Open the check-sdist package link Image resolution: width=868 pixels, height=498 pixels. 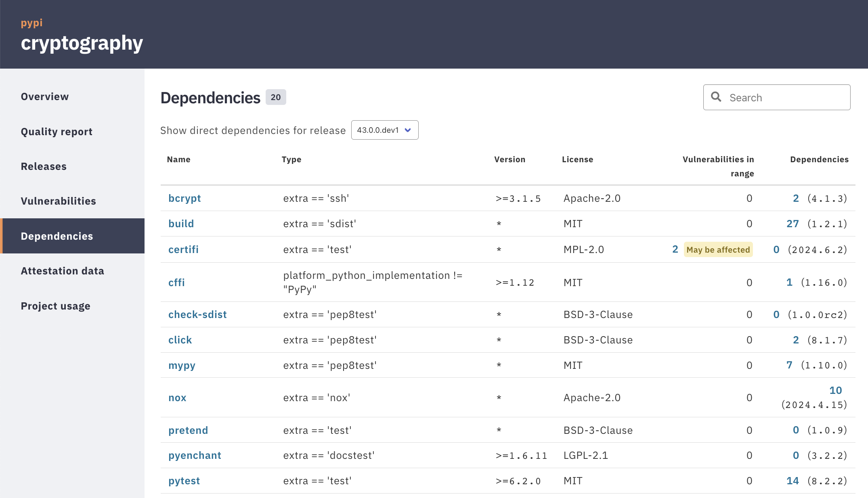coord(197,314)
